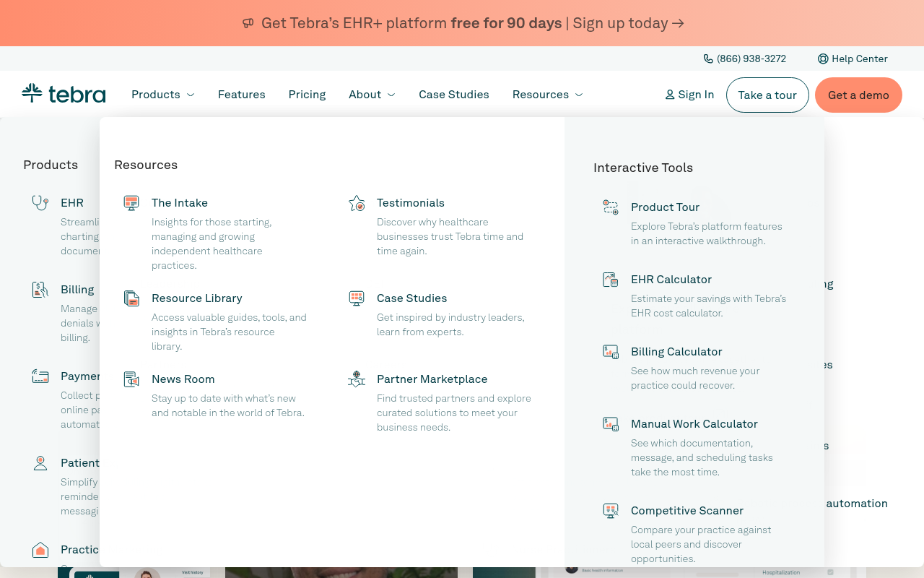Open The Intake resource link

click(180, 203)
